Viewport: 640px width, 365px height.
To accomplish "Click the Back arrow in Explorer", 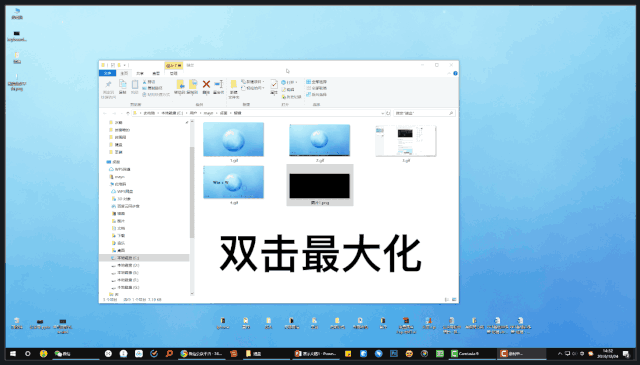I will tap(105, 113).
